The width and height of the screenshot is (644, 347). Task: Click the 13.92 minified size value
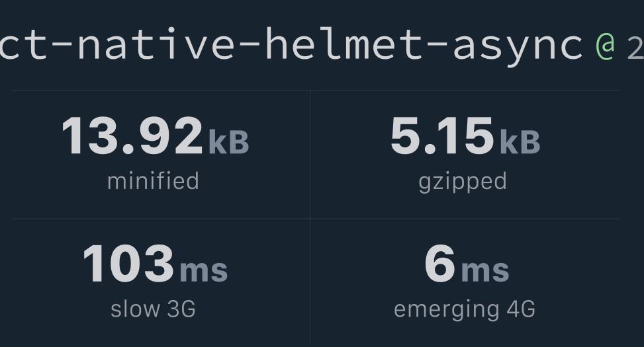(x=132, y=135)
